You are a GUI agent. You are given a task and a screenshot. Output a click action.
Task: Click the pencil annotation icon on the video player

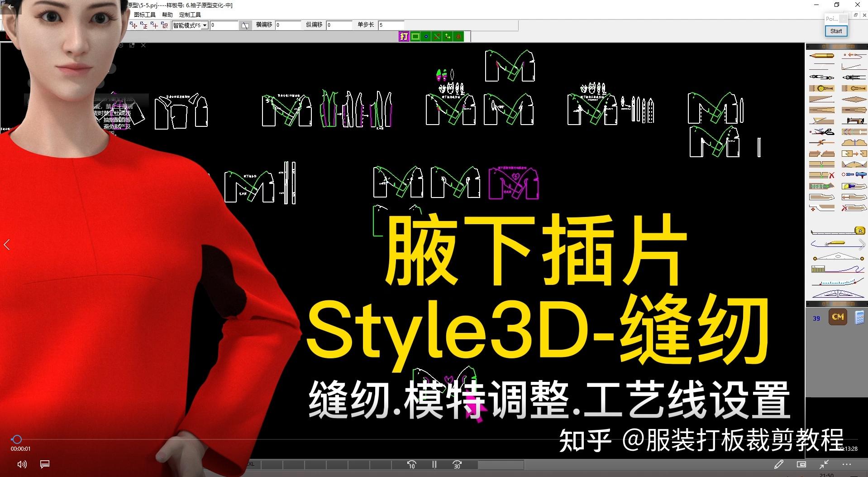(x=780, y=464)
